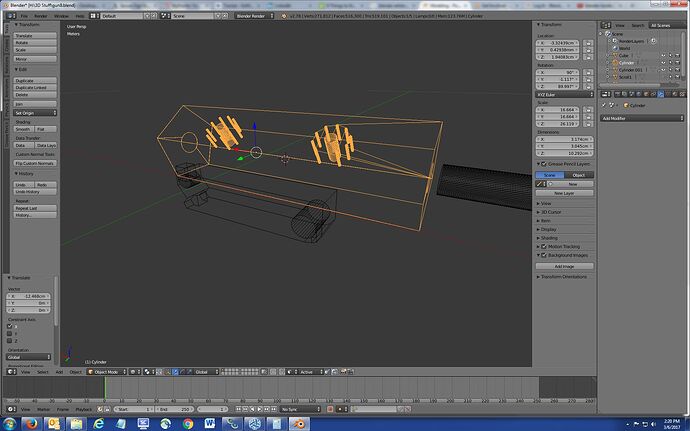This screenshot has width=690, height=431.
Task: Toggle the Motion Tracking checkbox
Action: pos(544,247)
